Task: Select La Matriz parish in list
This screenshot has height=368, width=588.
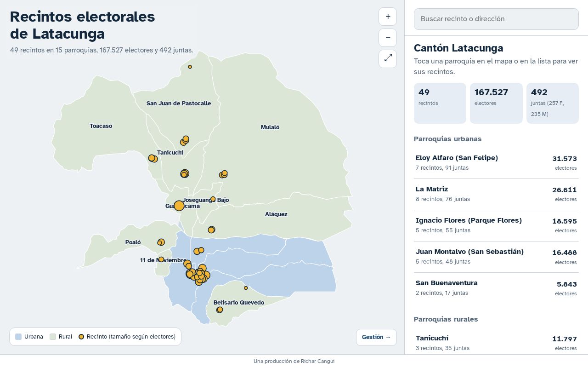Action: coord(496,194)
